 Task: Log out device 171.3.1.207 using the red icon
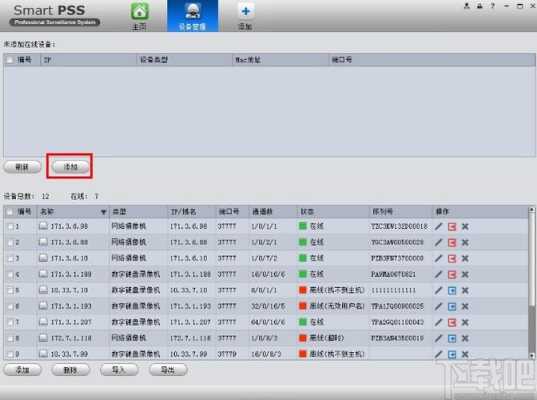point(452,322)
